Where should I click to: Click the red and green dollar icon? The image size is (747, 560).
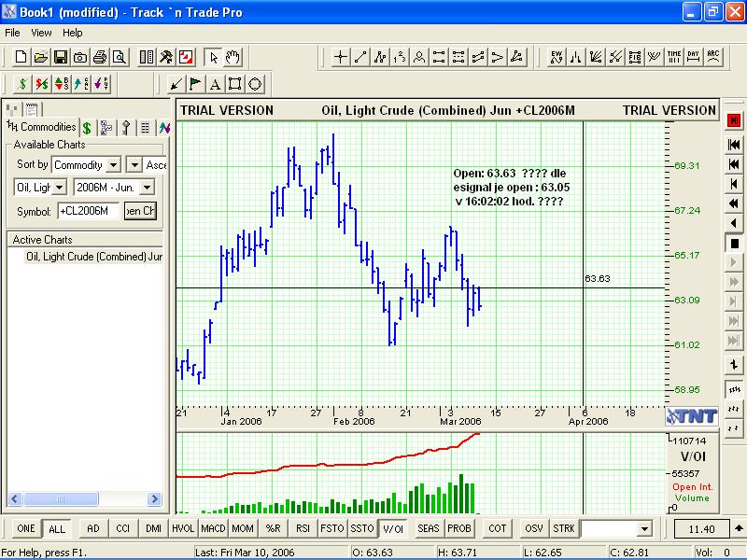pyautogui.click(x=41, y=84)
